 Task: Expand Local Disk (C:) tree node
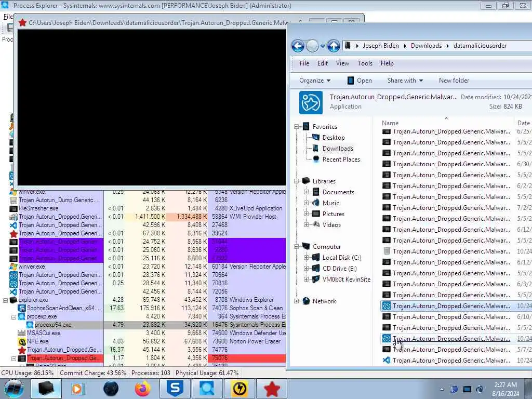click(x=306, y=258)
